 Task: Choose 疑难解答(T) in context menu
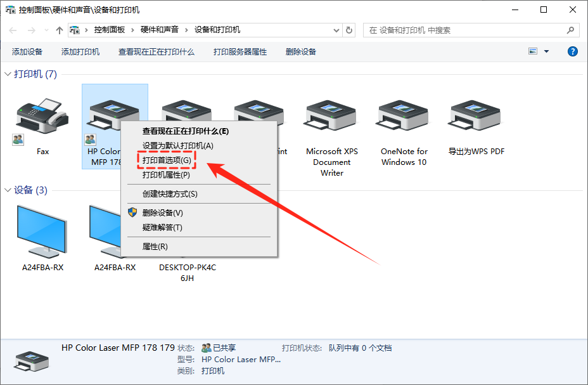tap(199, 228)
